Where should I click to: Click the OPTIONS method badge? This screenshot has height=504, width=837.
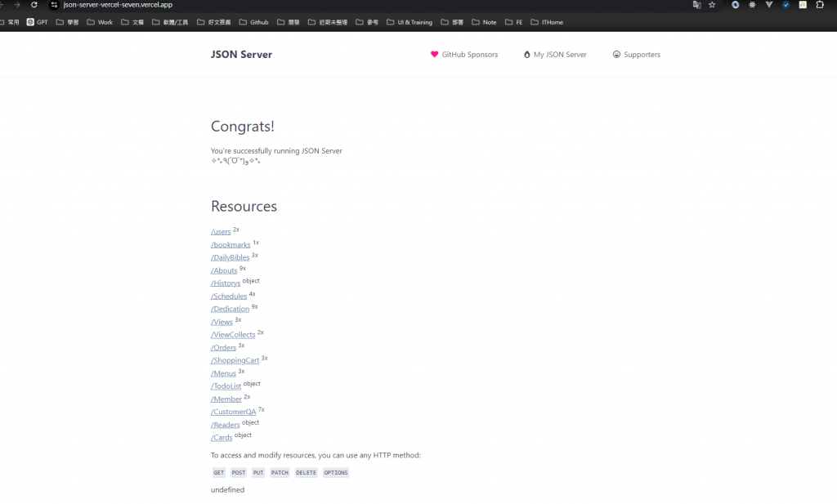[336, 472]
